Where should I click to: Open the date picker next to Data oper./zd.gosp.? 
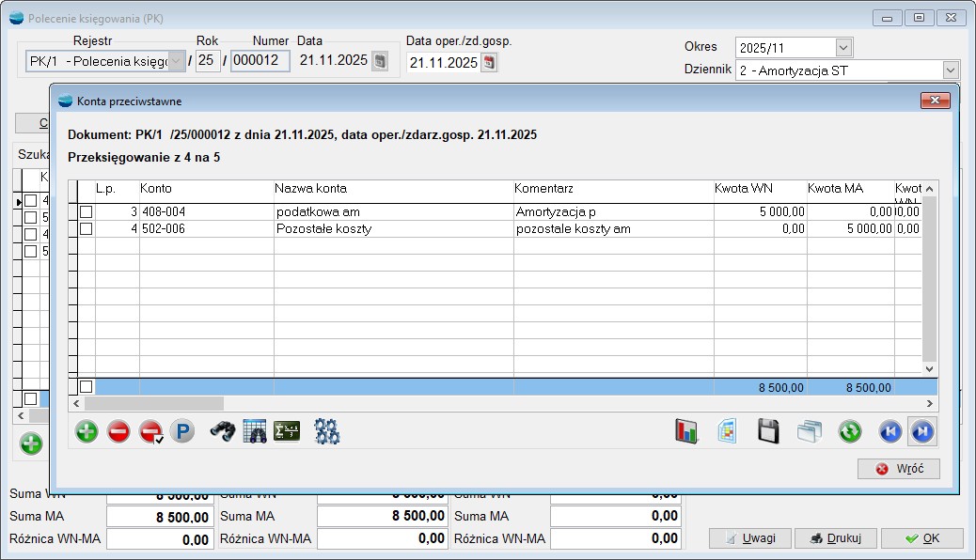tap(489, 63)
